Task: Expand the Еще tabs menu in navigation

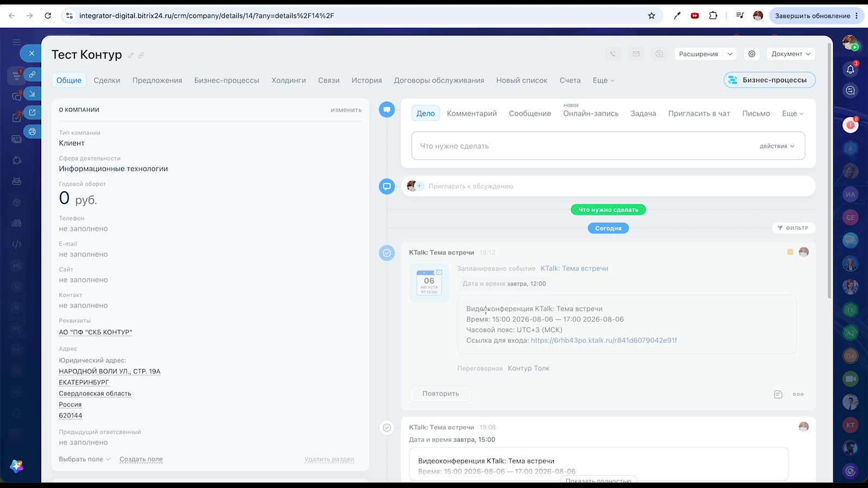Action: coord(603,80)
